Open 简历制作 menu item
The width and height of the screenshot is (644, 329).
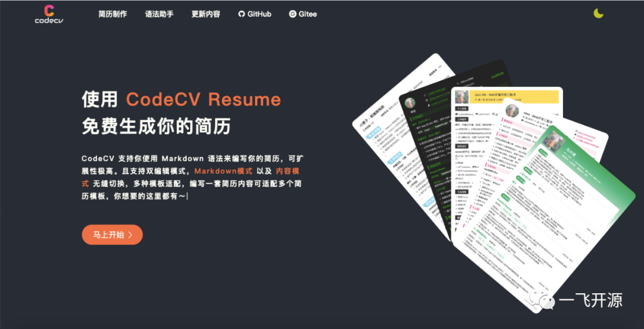point(113,14)
